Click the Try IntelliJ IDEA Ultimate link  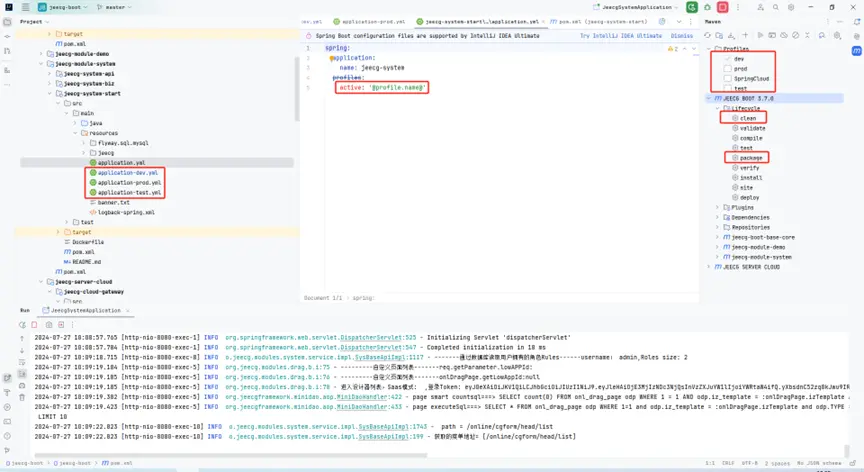620,35
